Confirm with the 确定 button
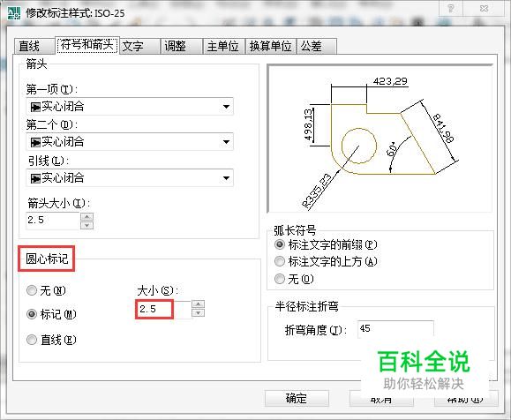The image size is (511, 420). click(297, 398)
